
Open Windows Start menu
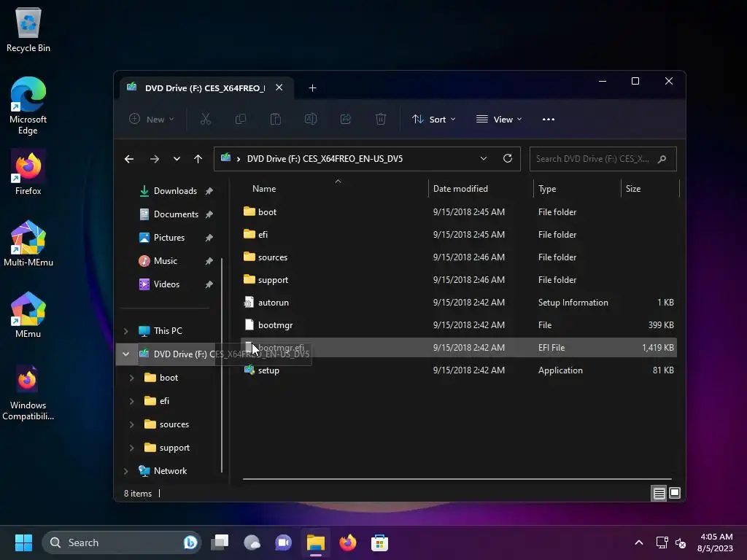23,542
